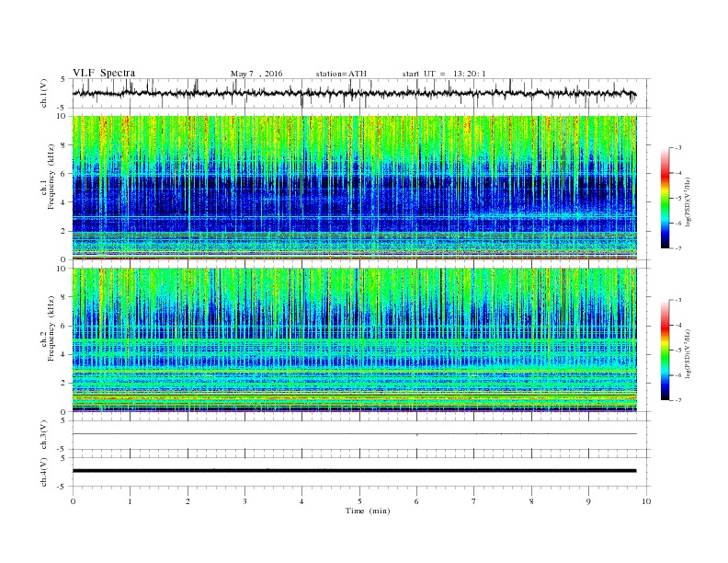Click time axis tick label '2'

pos(188,501)
